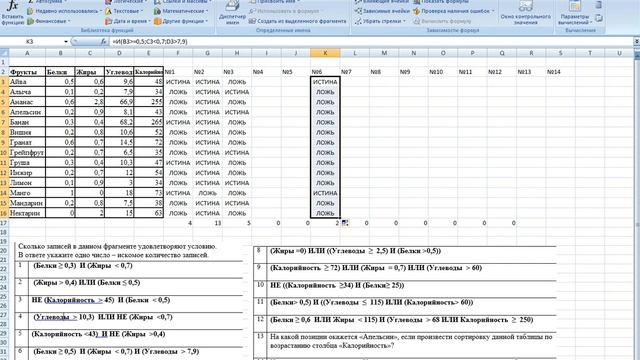
Task: Click the 'Нектарин' fruit cell
Action: click(27, 213)
